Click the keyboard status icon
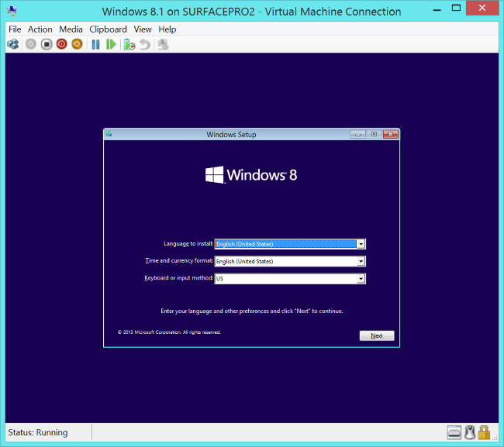 [x=454, y=432]
